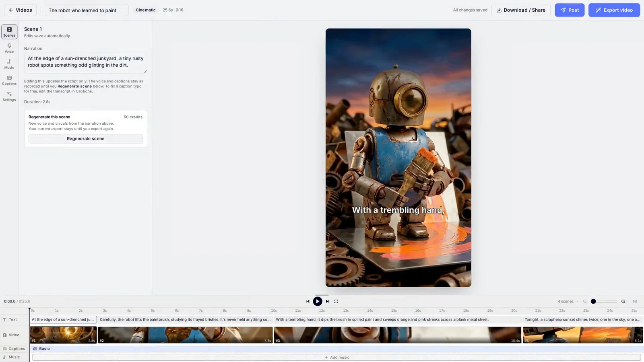Click the Cinematic style label
The height and width of the screenshot is (362, 644).
pyautogui.click(x=146, y=10)
